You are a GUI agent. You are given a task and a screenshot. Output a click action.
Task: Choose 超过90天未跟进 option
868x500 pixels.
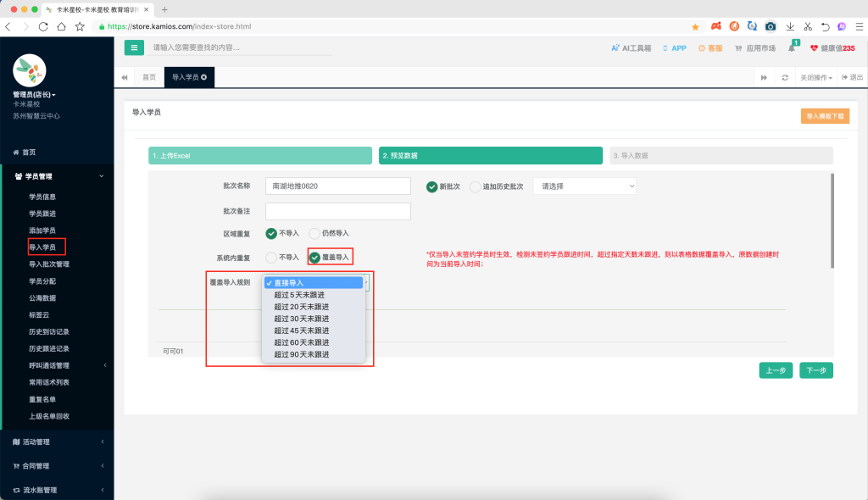(314, 354)
